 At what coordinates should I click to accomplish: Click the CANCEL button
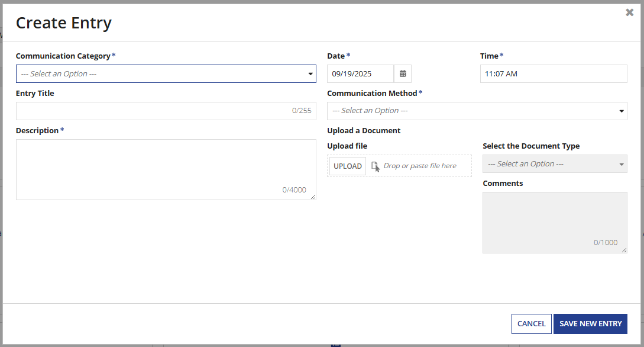[531, 323]
